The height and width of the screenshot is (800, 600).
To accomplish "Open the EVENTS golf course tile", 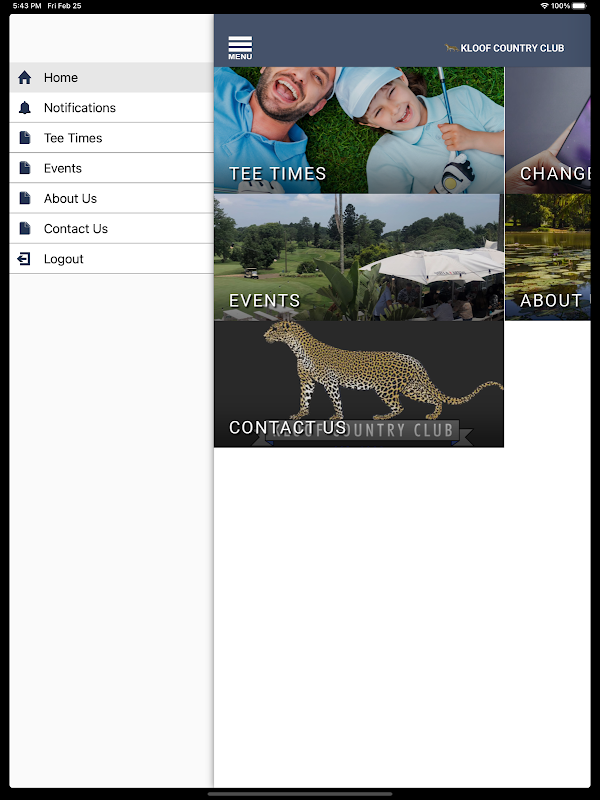I will (x=359, y=257).
